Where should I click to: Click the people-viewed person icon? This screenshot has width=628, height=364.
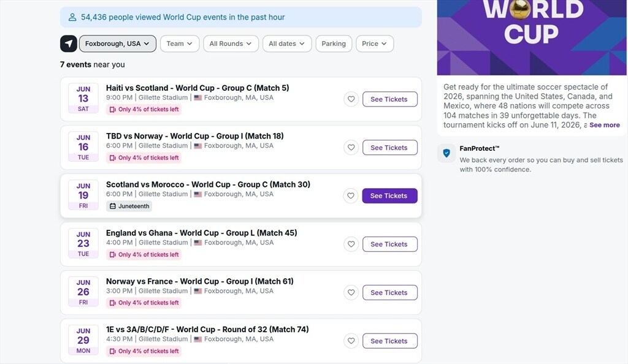coord(72,17)
